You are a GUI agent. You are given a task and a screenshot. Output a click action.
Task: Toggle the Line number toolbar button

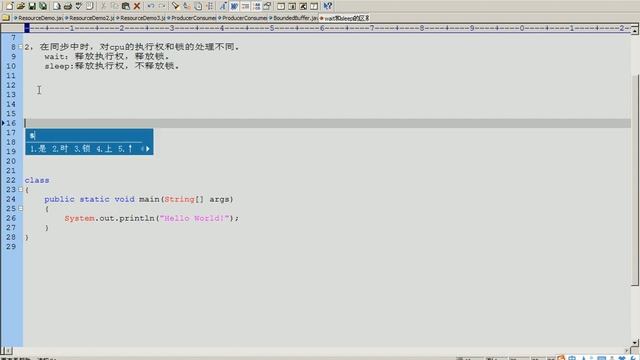257,6
